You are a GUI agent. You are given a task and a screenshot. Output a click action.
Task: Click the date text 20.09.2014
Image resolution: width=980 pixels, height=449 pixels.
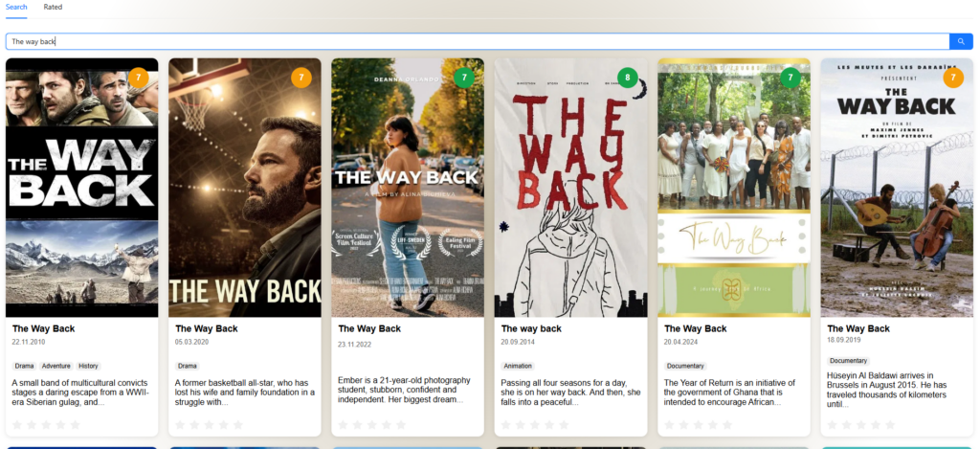518,342
